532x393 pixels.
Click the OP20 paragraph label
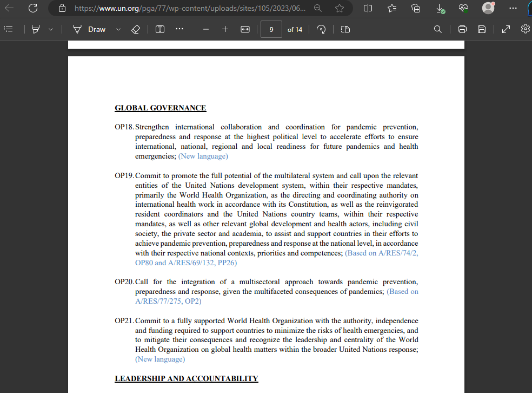(124, 282)
